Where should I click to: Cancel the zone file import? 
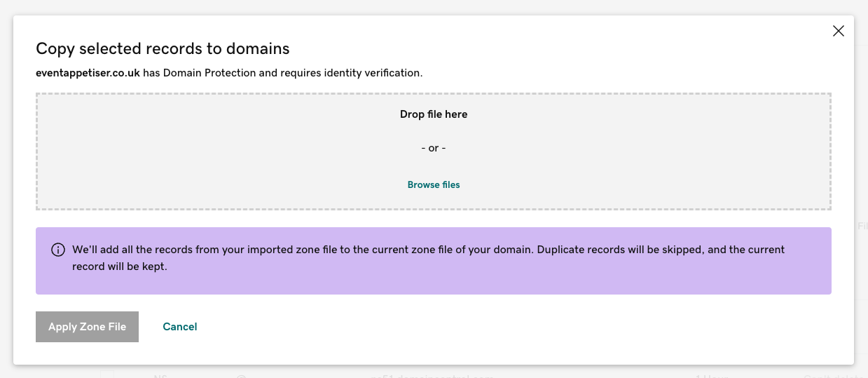pyautogui.click(x=180, y=327)
